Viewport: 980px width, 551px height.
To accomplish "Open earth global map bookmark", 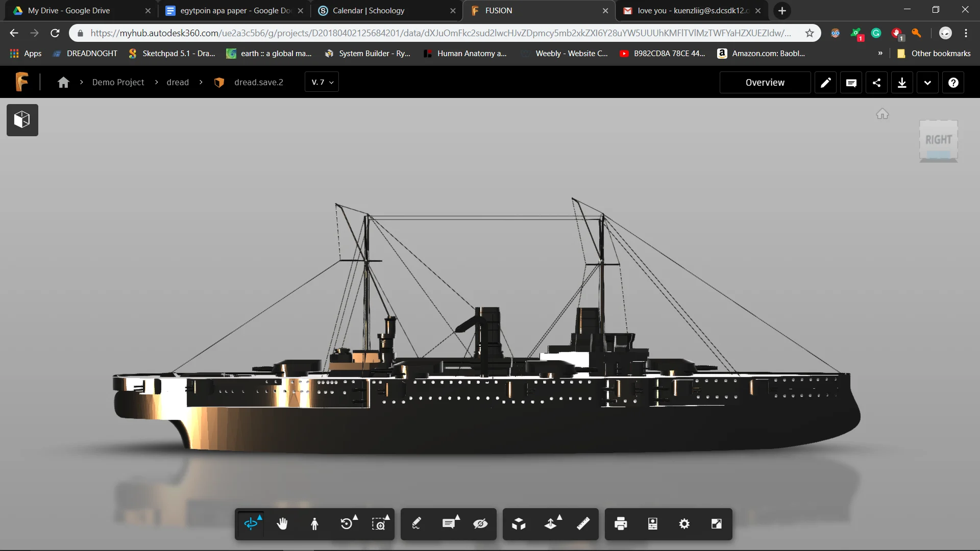I will [269, 54].
